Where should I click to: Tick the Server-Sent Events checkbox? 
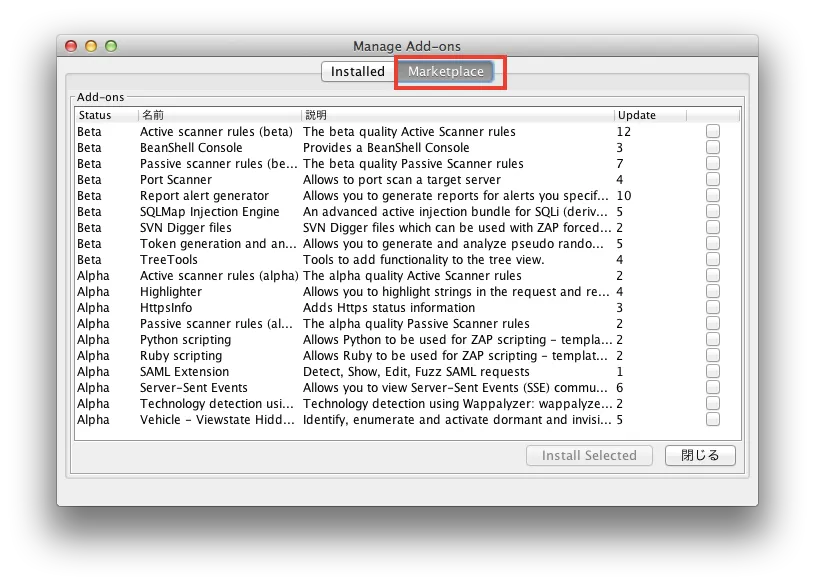[x=713, y=388]
